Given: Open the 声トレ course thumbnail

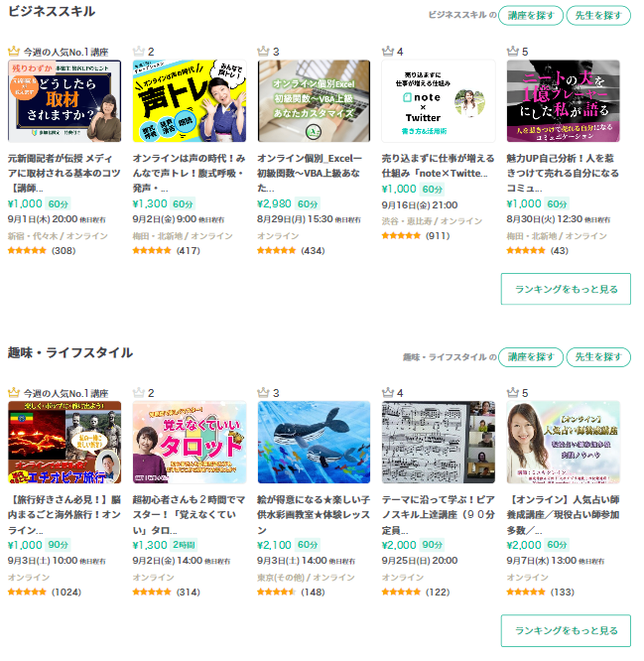Looking at the screenshot, I should 190,101.
